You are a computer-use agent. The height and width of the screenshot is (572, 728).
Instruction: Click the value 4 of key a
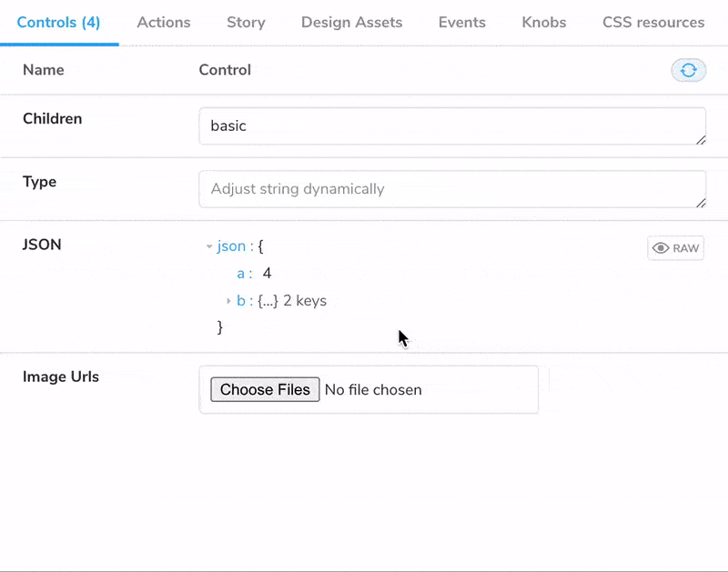point(267,273)
